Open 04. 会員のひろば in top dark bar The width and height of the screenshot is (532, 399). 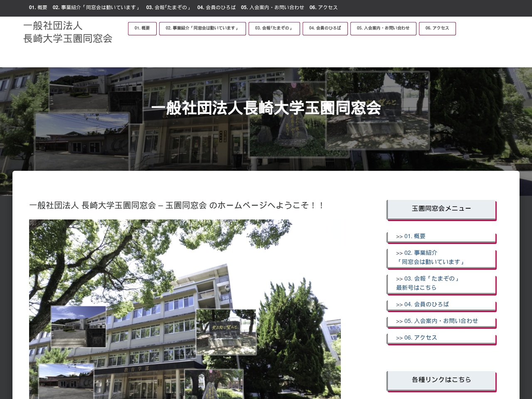tap(216, 7)
